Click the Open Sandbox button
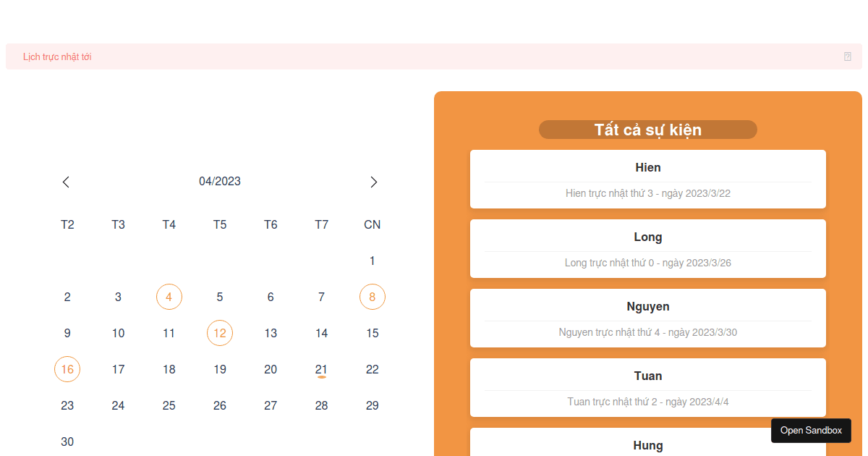868x456 pixels. coord(811,430)
